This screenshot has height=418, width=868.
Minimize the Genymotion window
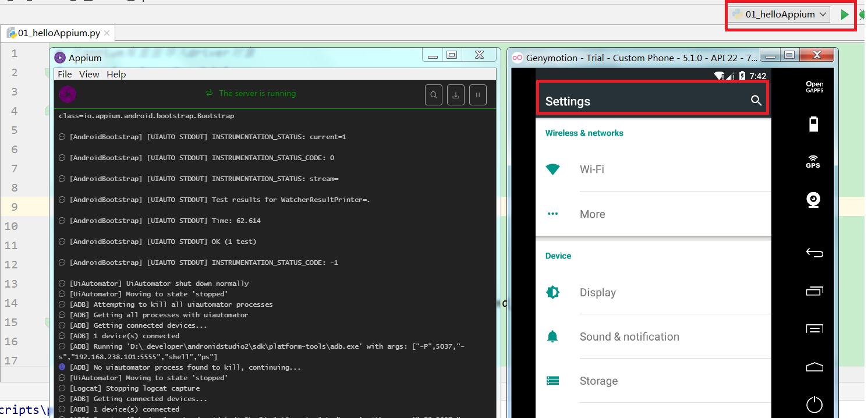[x=771, y=56]
